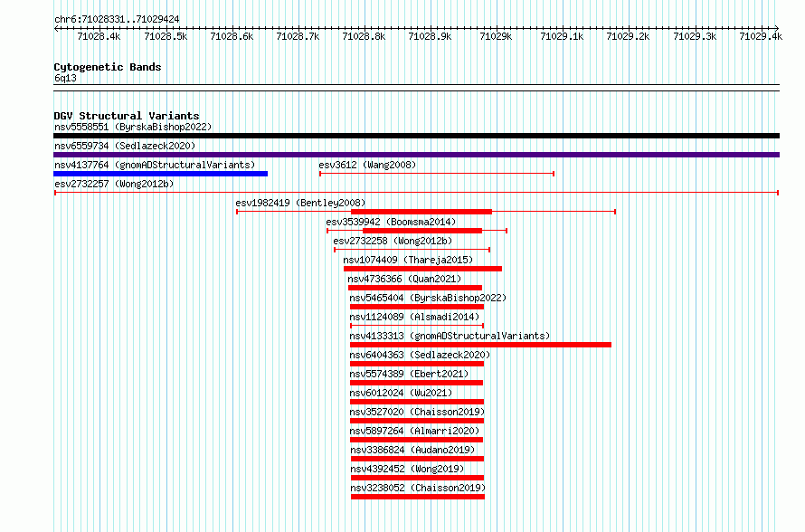
Task: Select the nsv1074409 red bar
Action: [x=422, y=269]
